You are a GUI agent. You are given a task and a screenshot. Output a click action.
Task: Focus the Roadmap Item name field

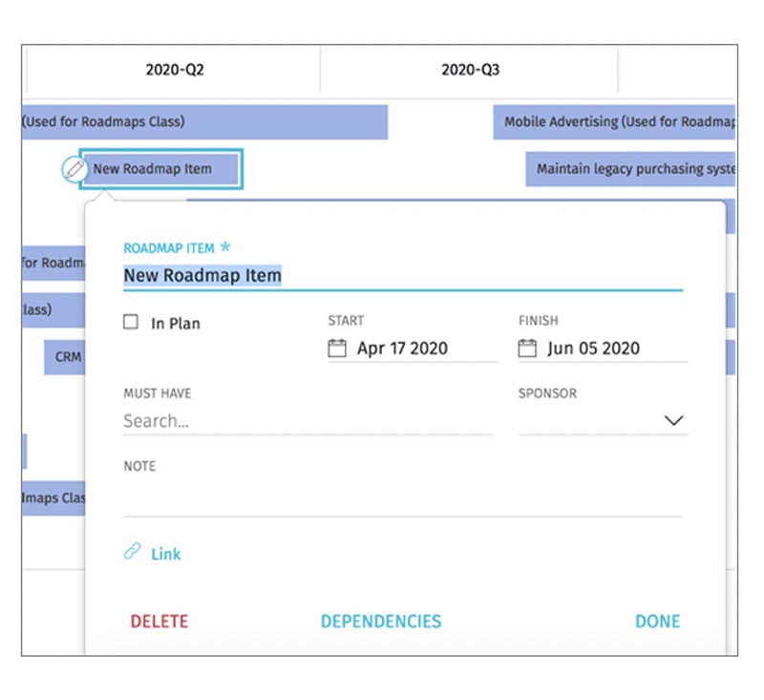click(x=403, y=276)
